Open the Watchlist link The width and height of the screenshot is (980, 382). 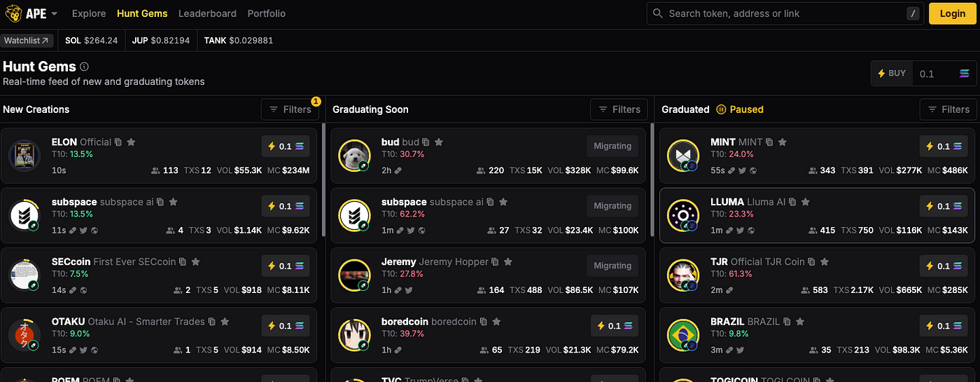(27, 40)
